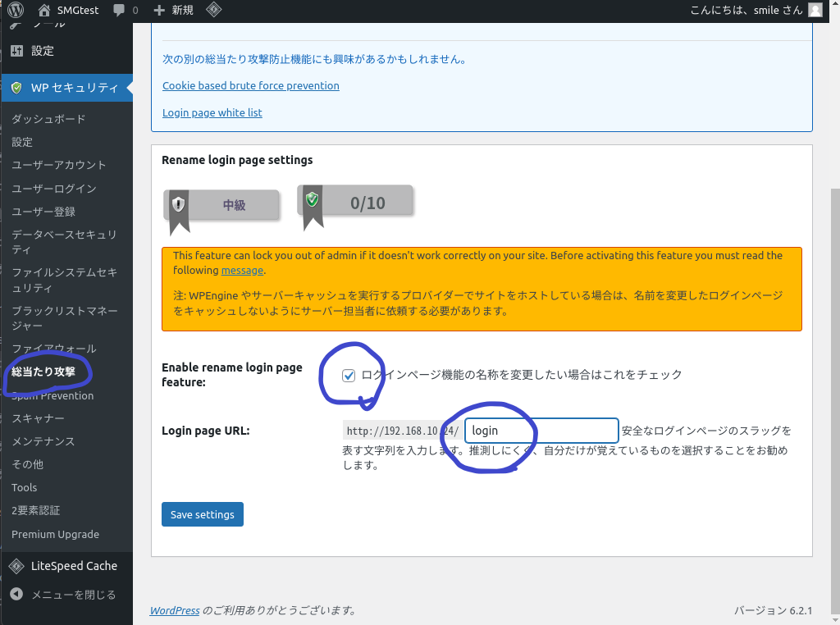
Task: Open ダッシュボード in WP Security menu
Action: (x=48, y=119)
